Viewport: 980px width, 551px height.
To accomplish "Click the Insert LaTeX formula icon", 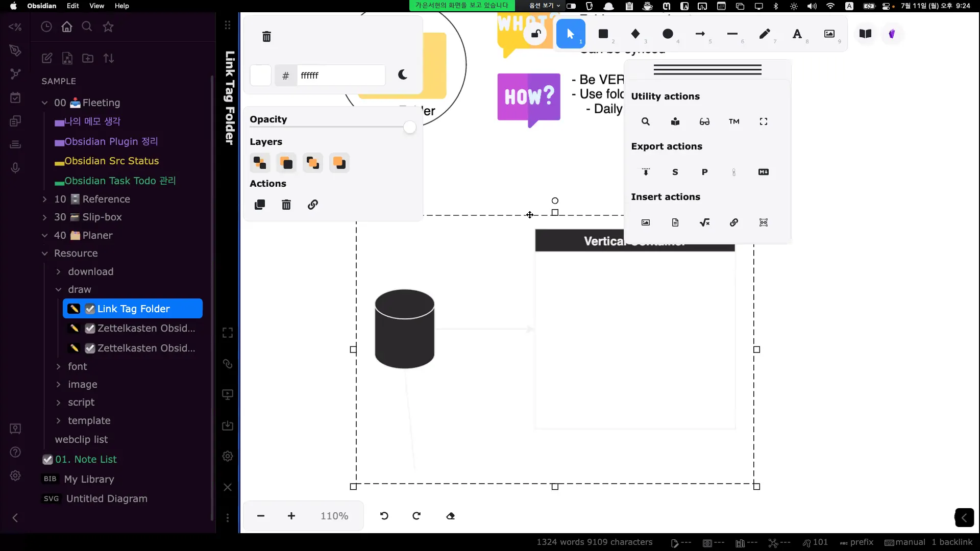I will tap(704, 222).
